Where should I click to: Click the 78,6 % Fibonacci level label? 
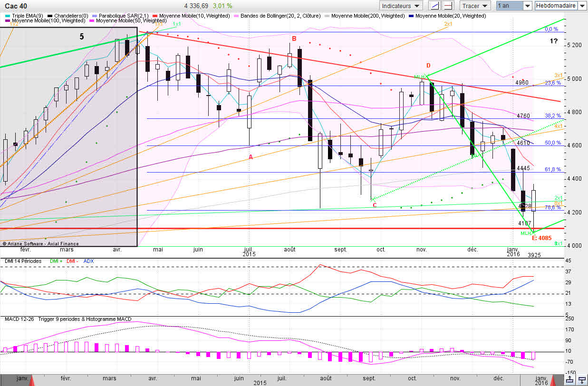[x=553, y=207]
